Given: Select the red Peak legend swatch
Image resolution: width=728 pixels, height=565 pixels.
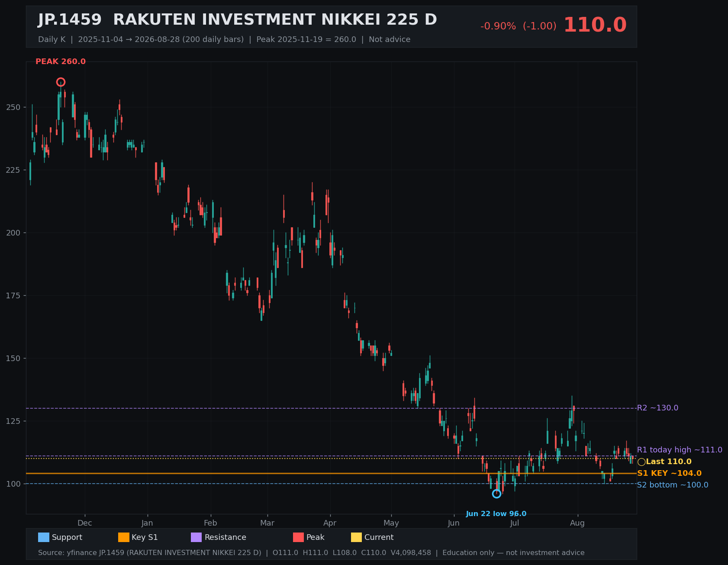Looking at the screenshot, I should pyautogui.click(x=299, y=537).
